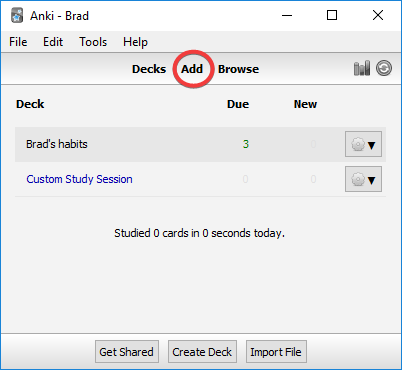
Task: Open the Help menu
Action: pyautogui.click(x=135, y=42)
